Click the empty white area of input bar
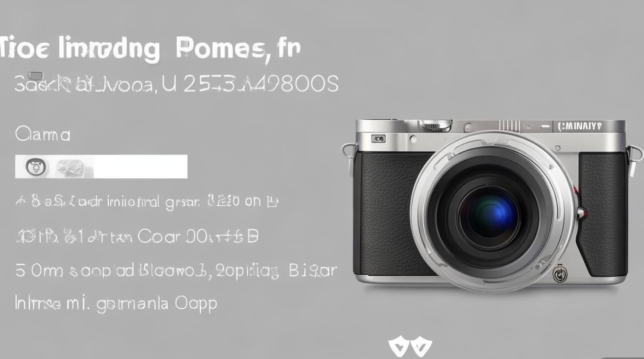Viewport: 644px width, 359px height. pyautogui.click(x=140, y=167)
